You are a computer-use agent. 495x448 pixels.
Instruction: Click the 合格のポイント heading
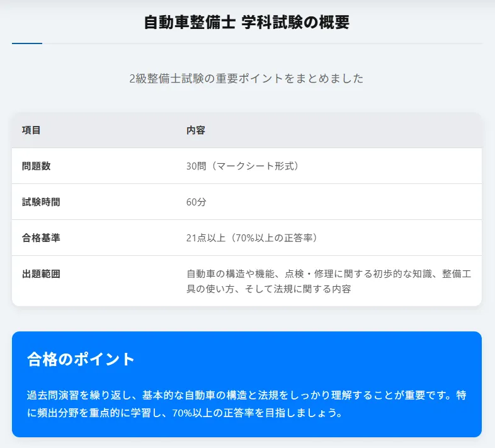click(x=81, y=359)
